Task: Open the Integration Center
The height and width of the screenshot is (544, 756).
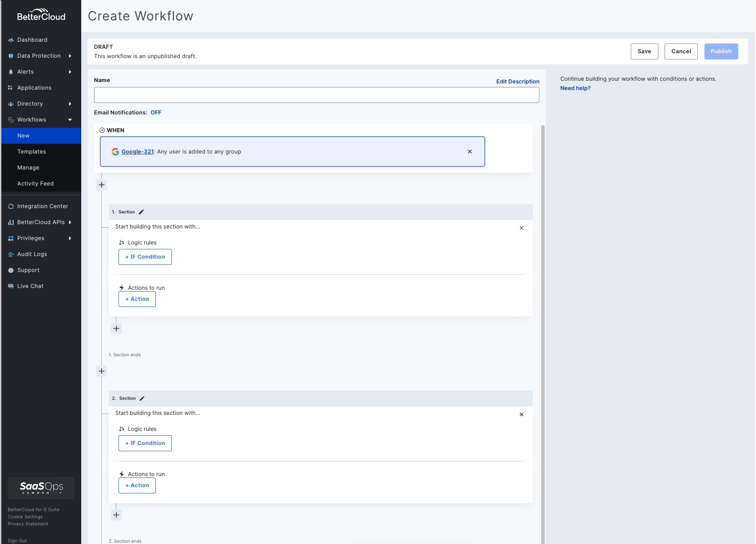Action: point(43,206)
